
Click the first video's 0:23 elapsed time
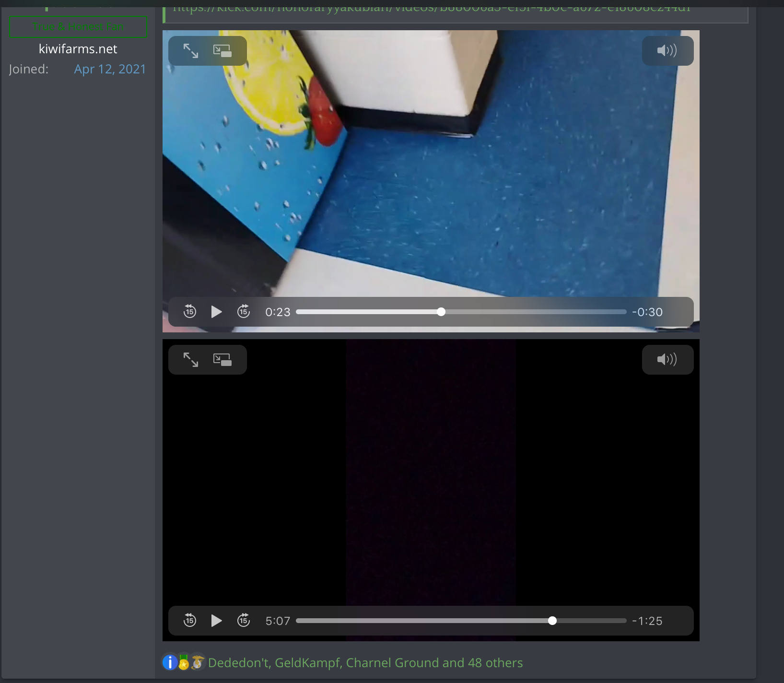click(278, 312)
